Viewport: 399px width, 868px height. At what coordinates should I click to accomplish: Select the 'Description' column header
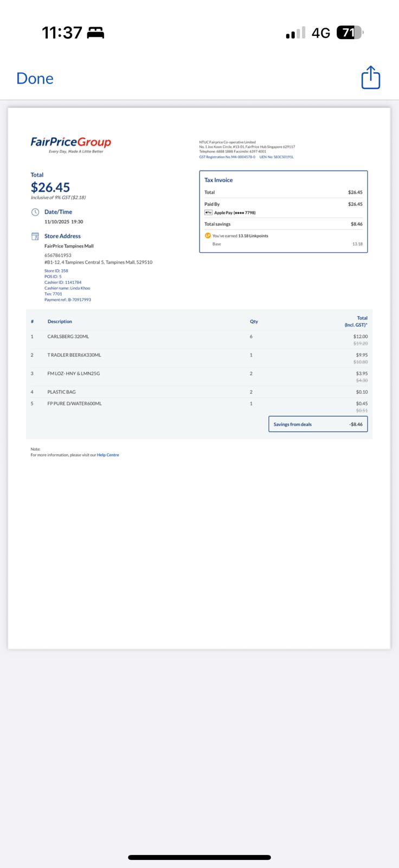coord(60,322)
